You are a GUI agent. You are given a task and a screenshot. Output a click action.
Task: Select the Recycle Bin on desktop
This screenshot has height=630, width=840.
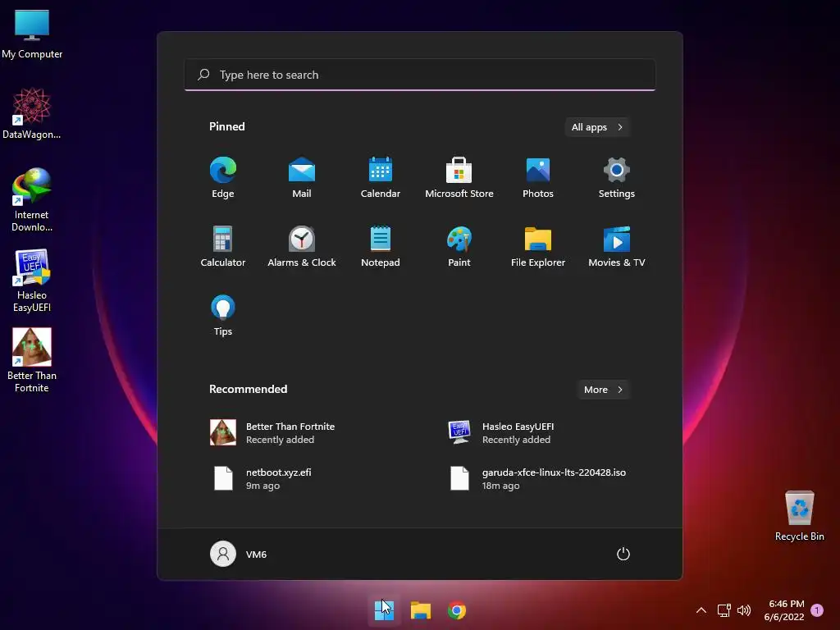[799, 517]
